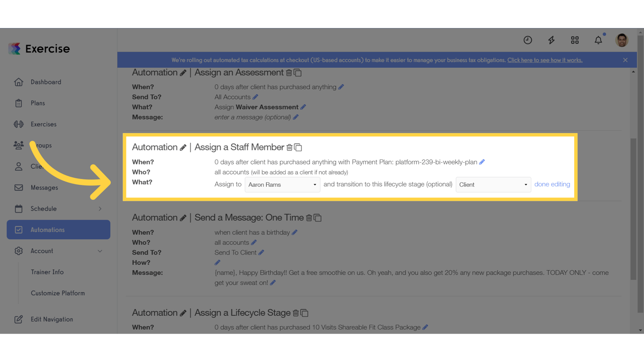This screenshot has width=644, height=362.
Task: Open the notifications bell
Action: (598, 40)
